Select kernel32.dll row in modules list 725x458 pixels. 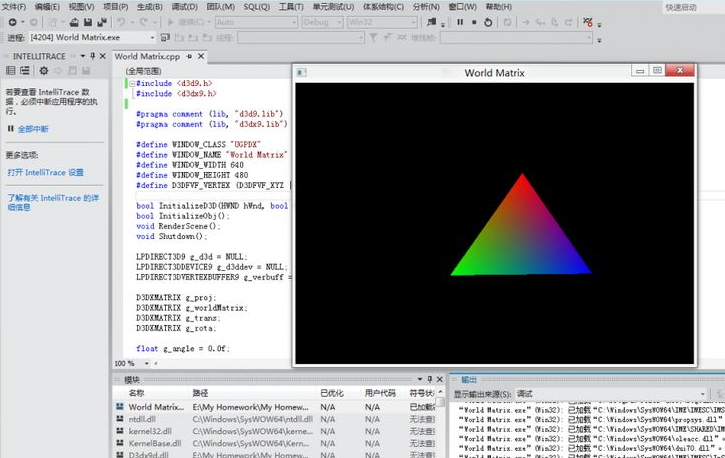148,431
